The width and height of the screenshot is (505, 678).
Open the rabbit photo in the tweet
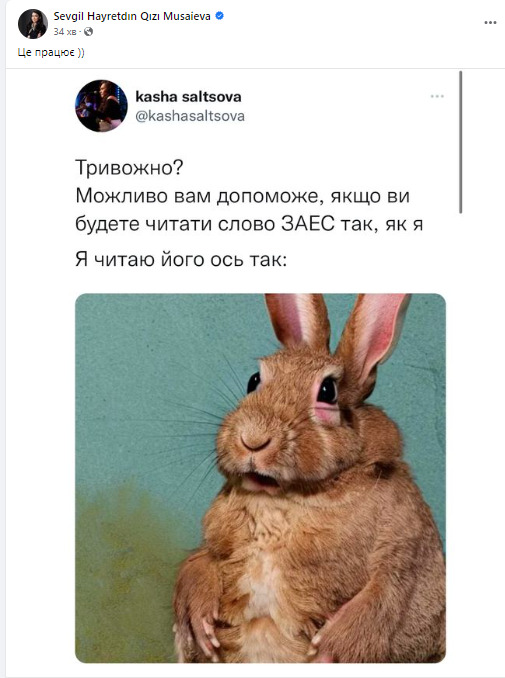click(260, 478)
